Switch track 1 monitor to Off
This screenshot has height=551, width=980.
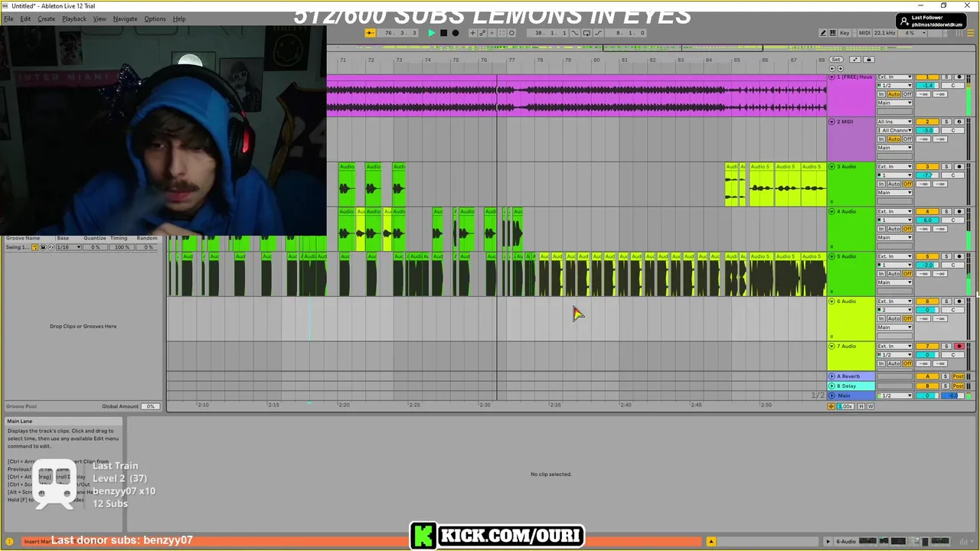coord(907,94)
